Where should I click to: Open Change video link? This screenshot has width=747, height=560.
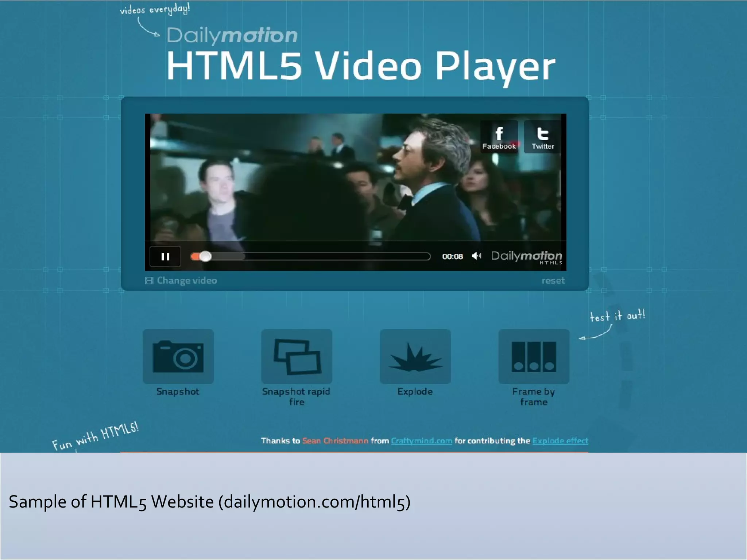[x=187, y=280]
